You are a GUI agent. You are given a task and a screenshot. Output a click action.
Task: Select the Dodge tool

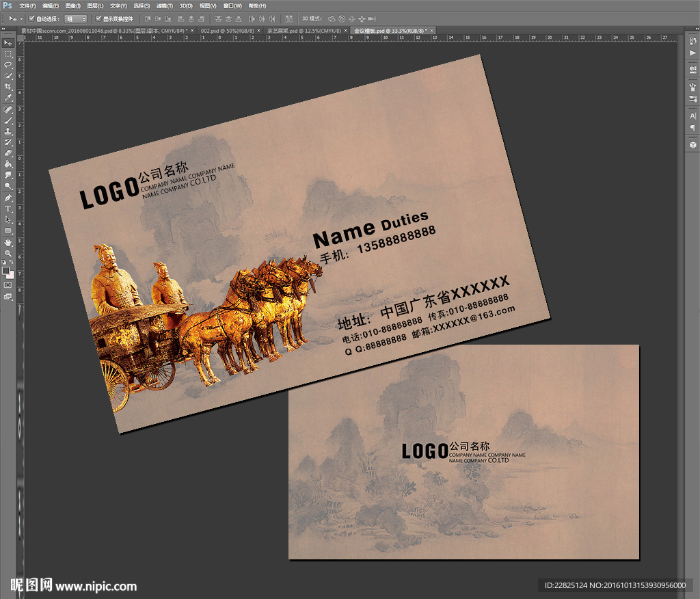click(x=8, y=187)
